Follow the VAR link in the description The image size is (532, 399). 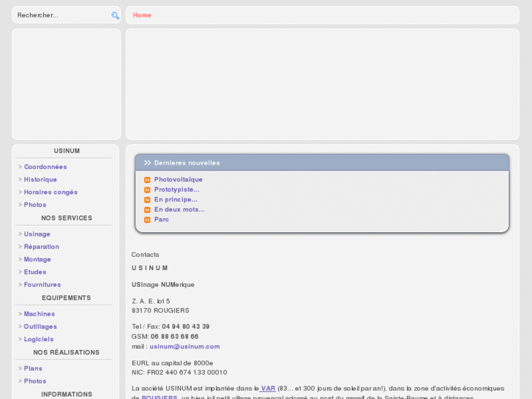pyautogui.click(x=268, y=388)
